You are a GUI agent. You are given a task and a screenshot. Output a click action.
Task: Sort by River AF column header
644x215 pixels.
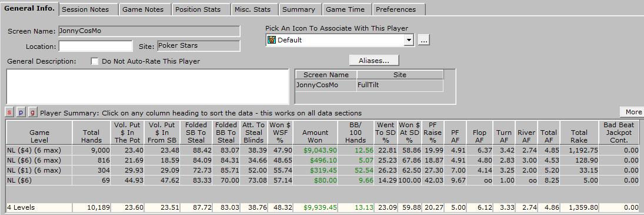coord(526,133)
